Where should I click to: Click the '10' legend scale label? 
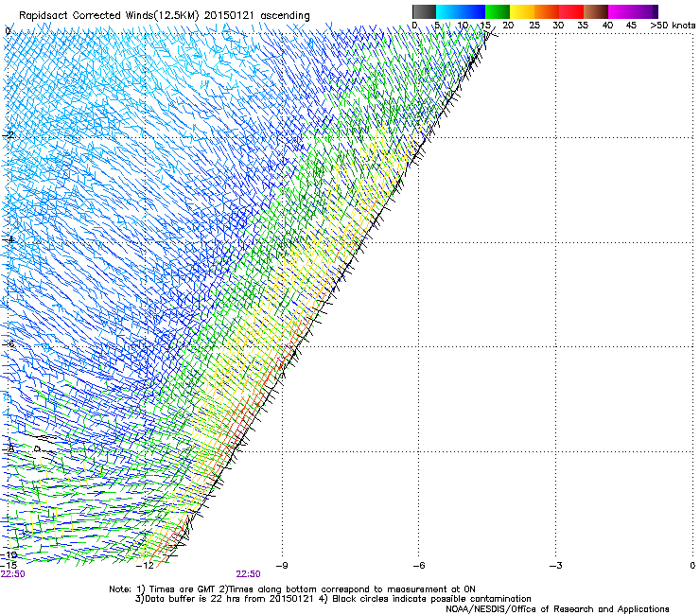pos(463,26)
